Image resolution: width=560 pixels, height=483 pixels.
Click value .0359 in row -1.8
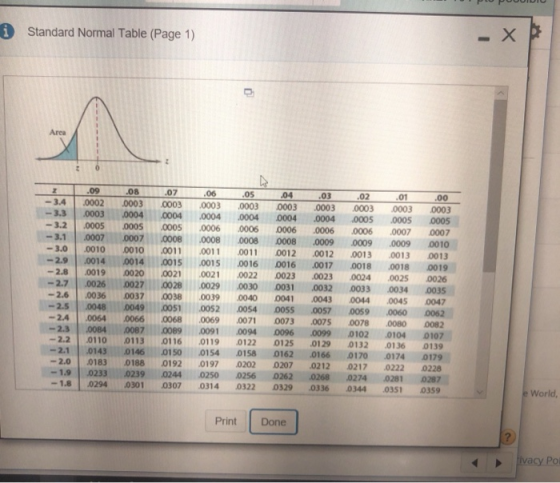[x=430, y=390]
